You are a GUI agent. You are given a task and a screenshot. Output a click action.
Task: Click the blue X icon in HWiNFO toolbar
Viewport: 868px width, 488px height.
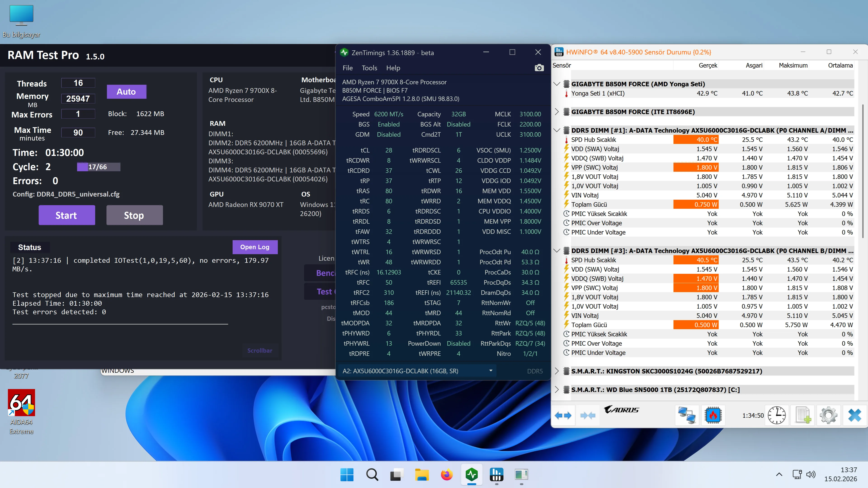[855, 415]
